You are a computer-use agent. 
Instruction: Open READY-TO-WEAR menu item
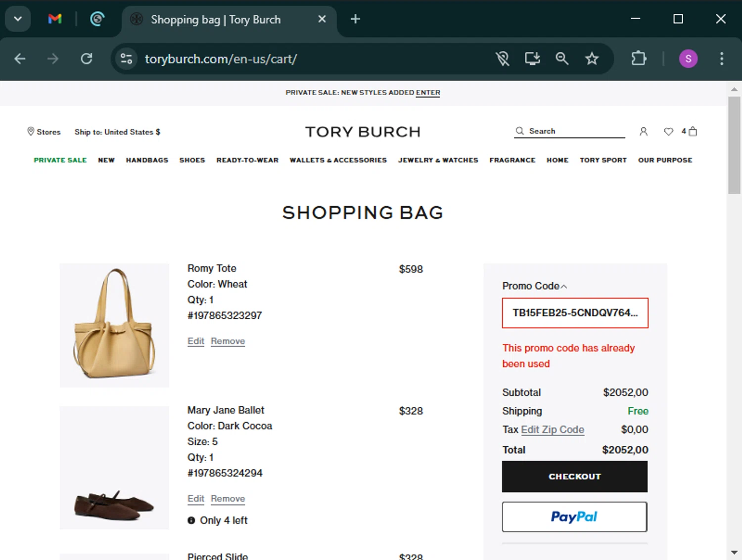(x=247, y=160)
